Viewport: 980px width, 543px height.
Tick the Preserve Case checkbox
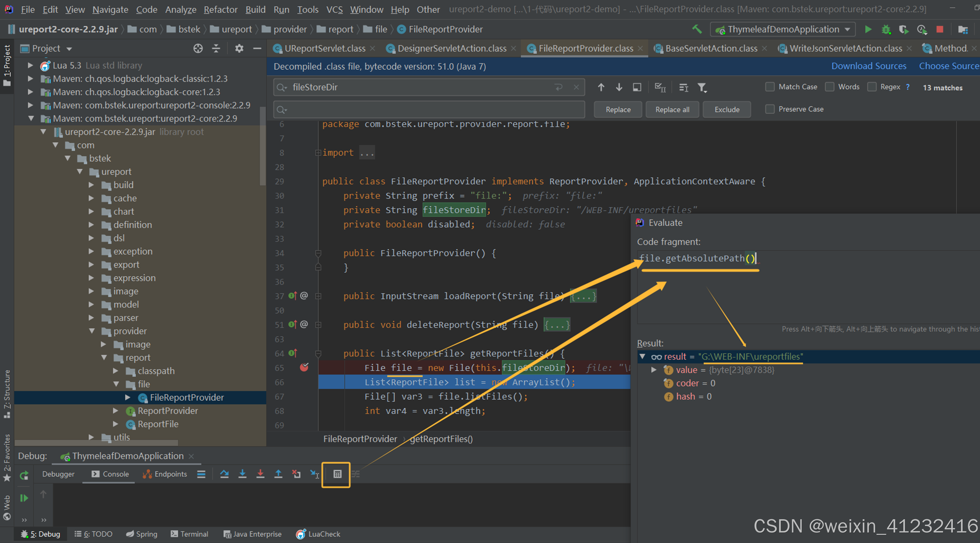[770, 109]
